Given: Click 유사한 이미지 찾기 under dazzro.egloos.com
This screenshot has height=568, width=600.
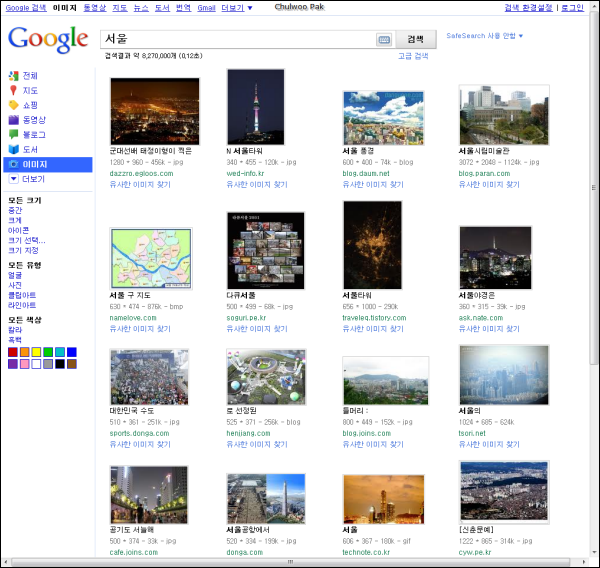Looking at the screenshot, I should (140, 184).
